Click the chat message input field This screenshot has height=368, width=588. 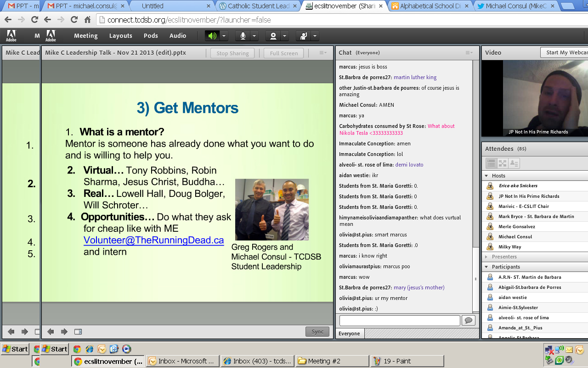click(x=400, y=320)
